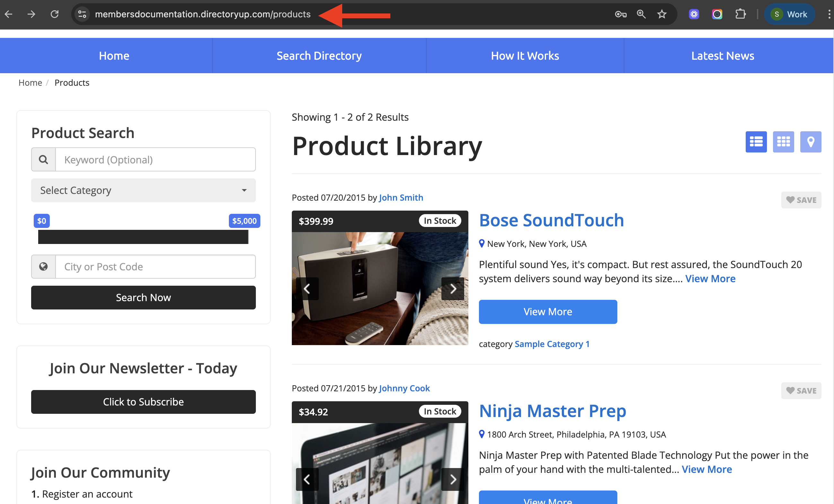This screenshot has height=504, width=834.
Task: Open the John Smith author link
Action: tap(401, 198)
